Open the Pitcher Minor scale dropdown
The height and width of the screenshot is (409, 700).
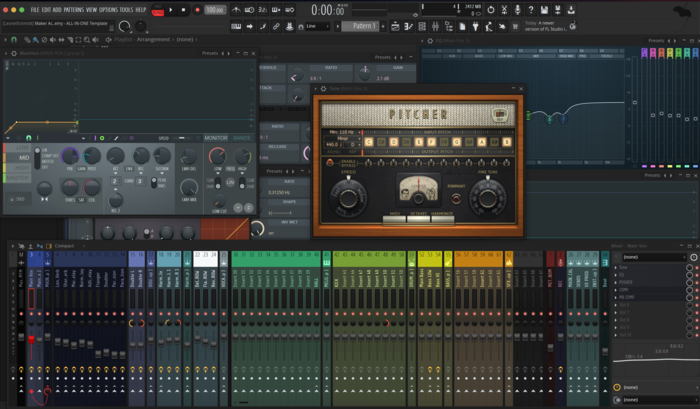(x=342, y=138)
